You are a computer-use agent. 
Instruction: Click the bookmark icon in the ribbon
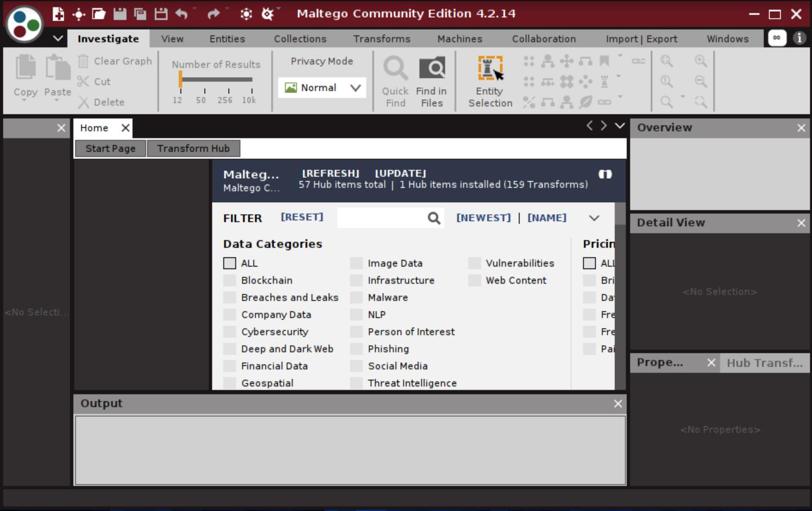tap(604, 61)
